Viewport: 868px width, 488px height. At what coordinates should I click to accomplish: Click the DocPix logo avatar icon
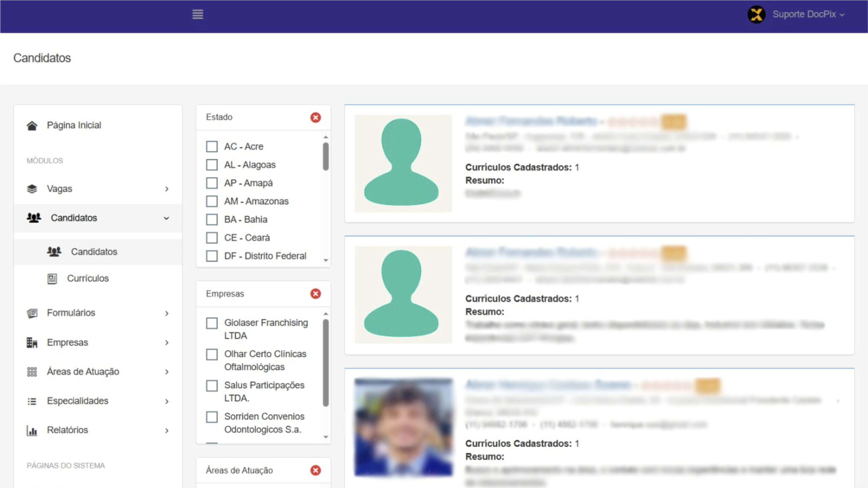(x=756, y=15)
